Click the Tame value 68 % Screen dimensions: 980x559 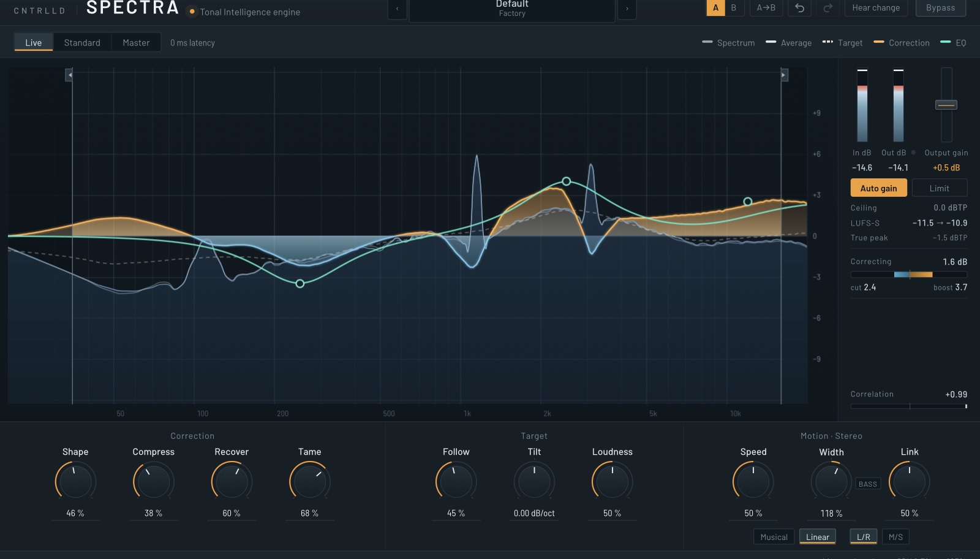pyautogui.click(x=309, y=513)
